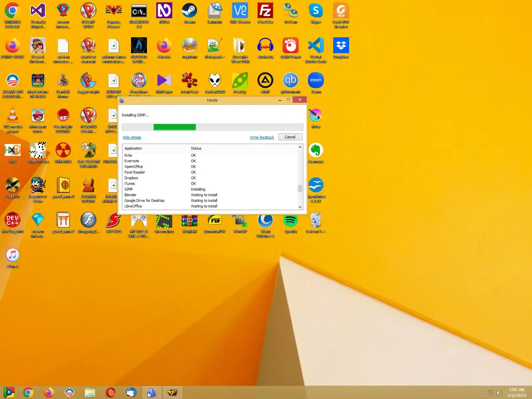Image resolution: width=532 pixels, height=399 pixels.
Task: Select the KMPlayer desktop shortcut
Action: (x=164, y=83)
